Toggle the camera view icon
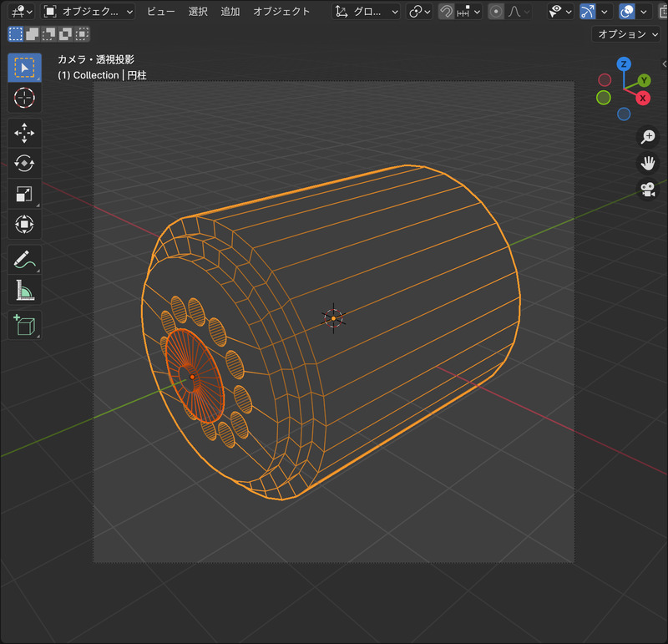This screenshot has height=644, width=668. tap(648, 190)
